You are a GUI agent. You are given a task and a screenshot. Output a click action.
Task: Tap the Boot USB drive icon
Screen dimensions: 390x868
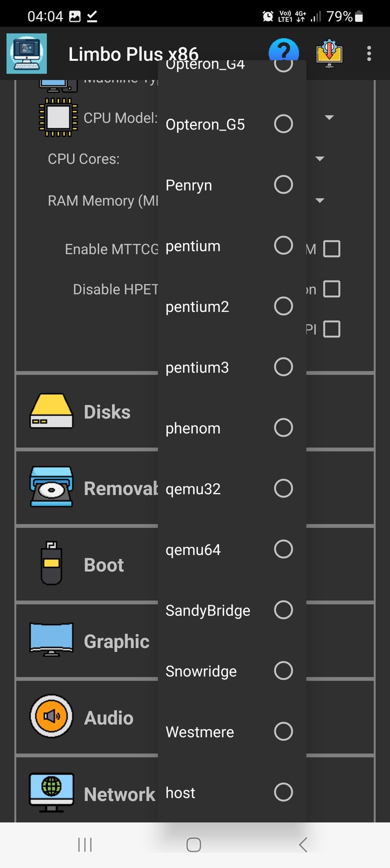51,564
